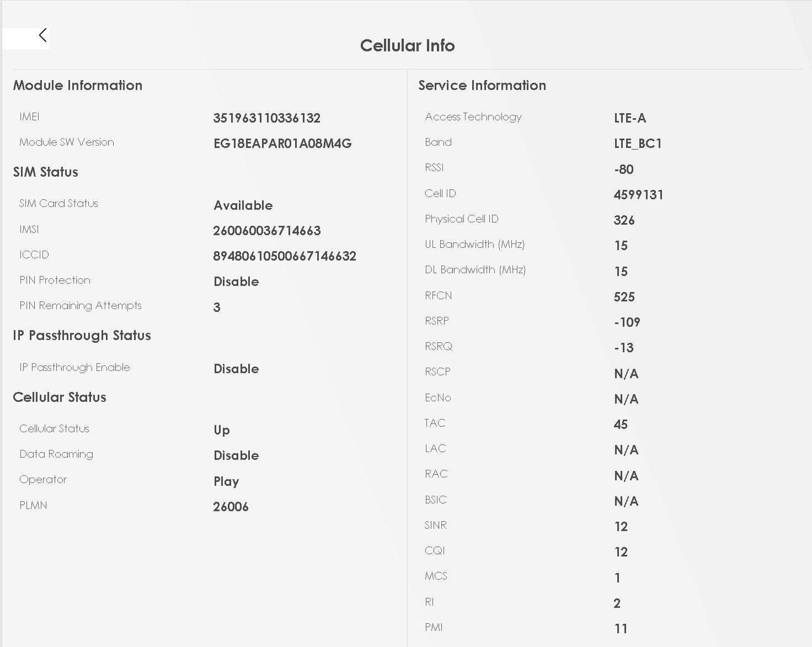812x647 pixels.
Task: Click the Service Information section heading
Action: (x=482, y=85)
